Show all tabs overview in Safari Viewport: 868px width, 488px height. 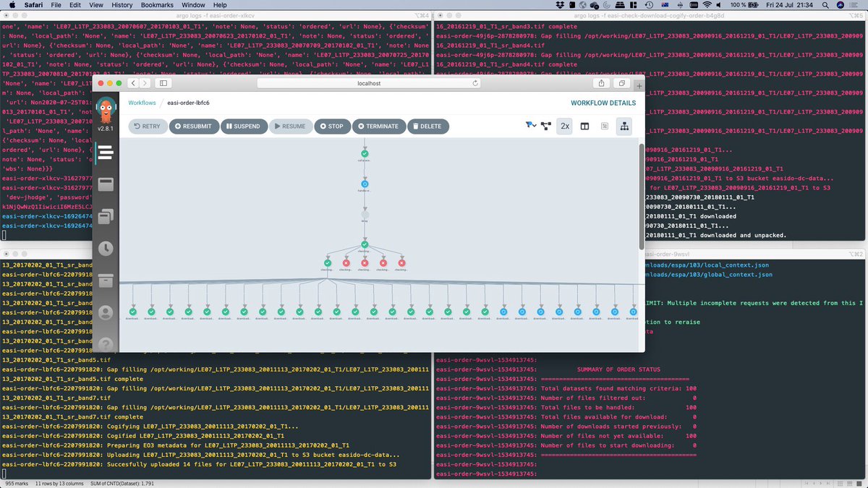click(x=622, y=83)
